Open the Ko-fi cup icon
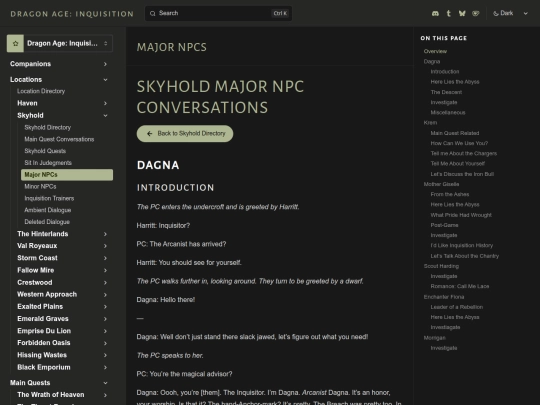The image size is (540, 405). click(x=476, y=13)
